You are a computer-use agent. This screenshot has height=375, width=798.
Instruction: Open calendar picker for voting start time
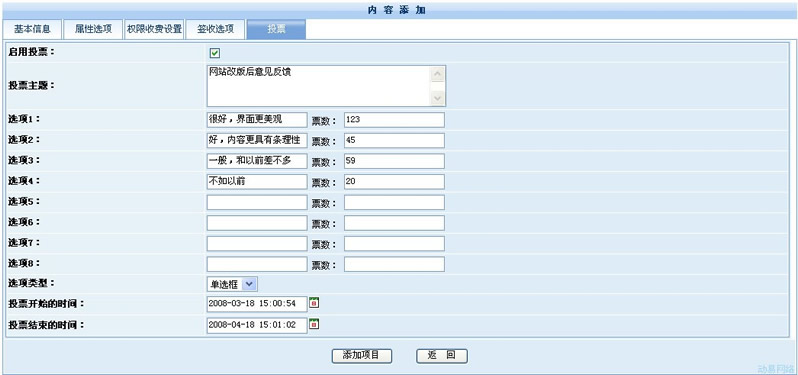tap(315, 303)
